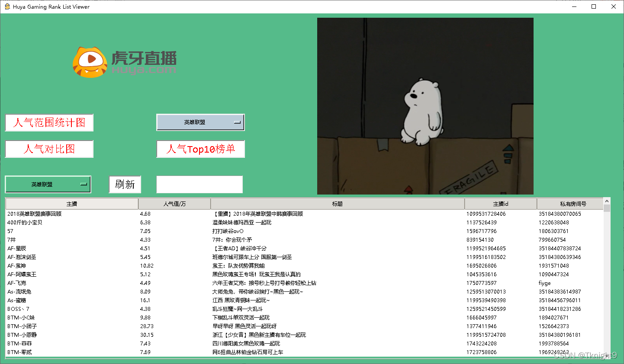This screenshot has width=624, height=364.
Task: Select row AF-泡沫剑圣
Action: click(x=304, y=257)
